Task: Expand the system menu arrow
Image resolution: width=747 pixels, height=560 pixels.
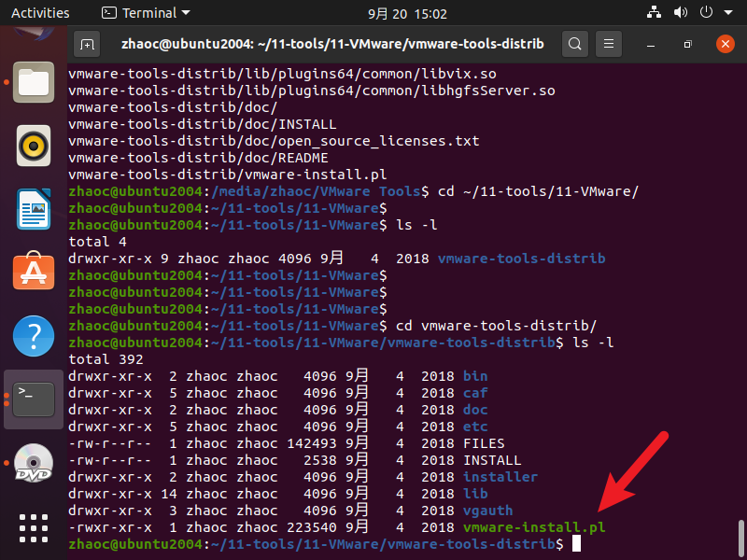Action: 728,13
